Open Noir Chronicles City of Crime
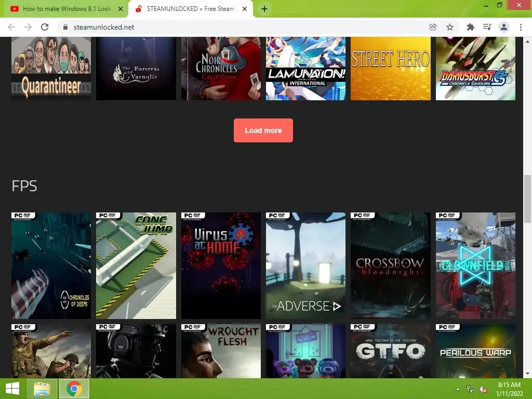 [x=221, y=69]
